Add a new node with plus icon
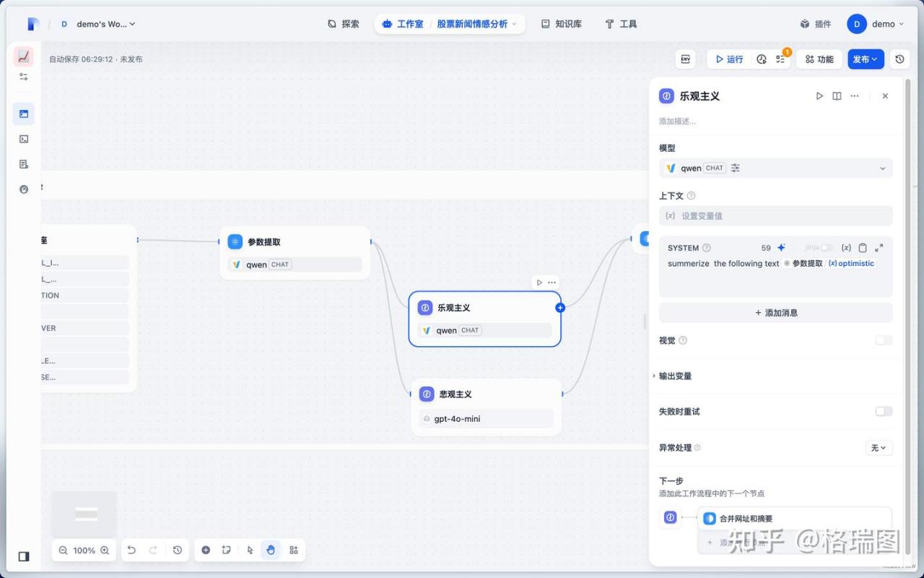Image resolution: width=924 pixels, height=578 pixels. pyautogui.click(x=206, y=550)
